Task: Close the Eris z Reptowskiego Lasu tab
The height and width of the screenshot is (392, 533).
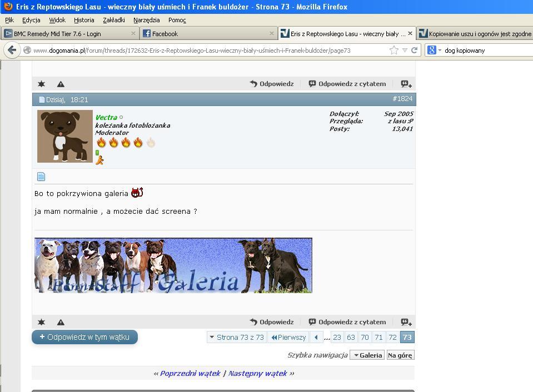Action: (410, 33)
